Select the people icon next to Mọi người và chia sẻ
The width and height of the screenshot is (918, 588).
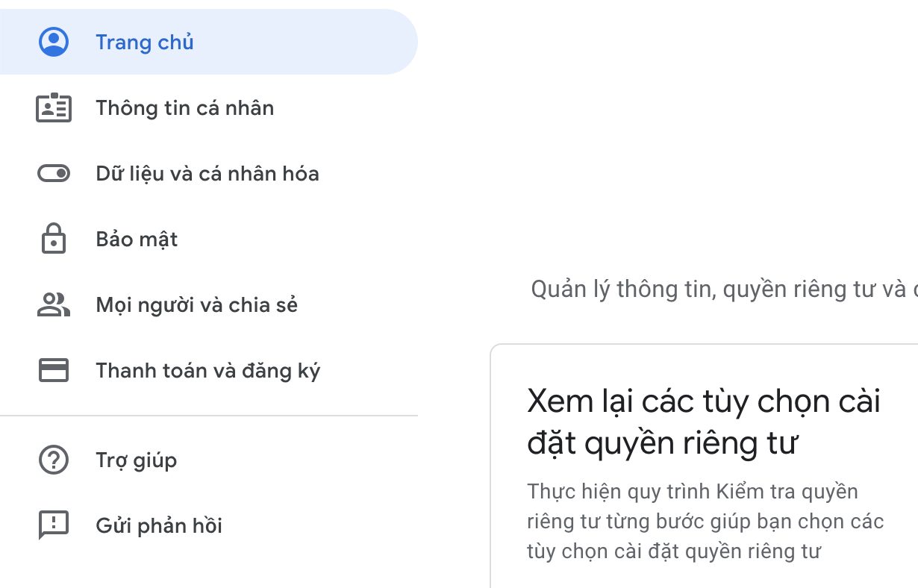click(53, 304)
